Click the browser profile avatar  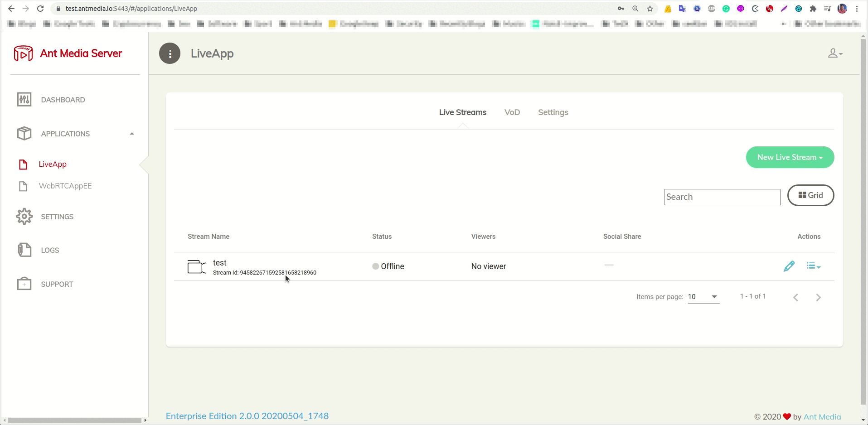[x=842, y=9]
